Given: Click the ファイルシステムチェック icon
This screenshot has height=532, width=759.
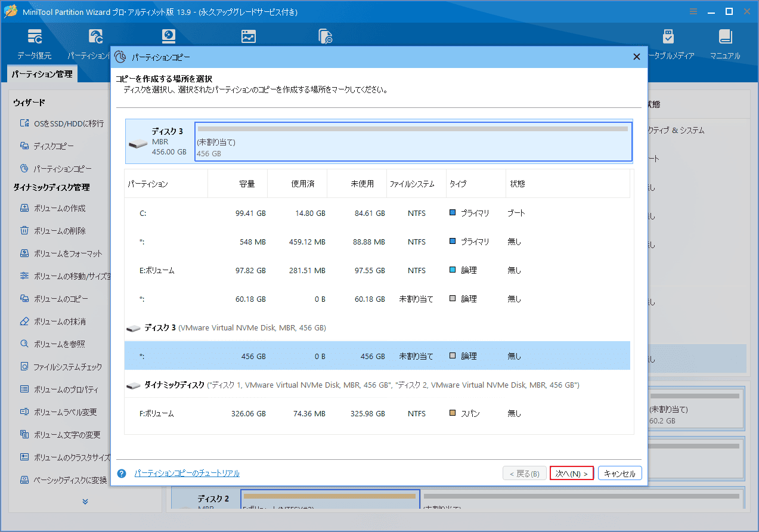Looking at the screenshot, I should coord(24,367).
